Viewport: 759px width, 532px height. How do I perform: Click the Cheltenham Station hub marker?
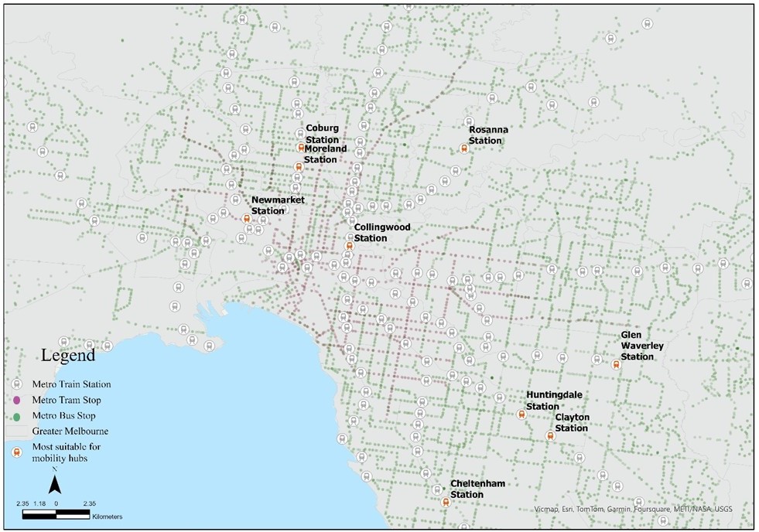pos(446,501)
